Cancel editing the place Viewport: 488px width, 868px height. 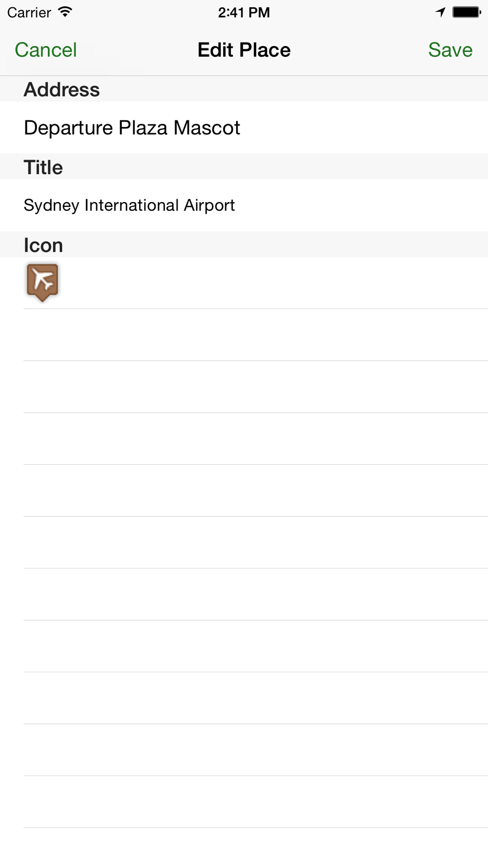(x=46, y=50)
